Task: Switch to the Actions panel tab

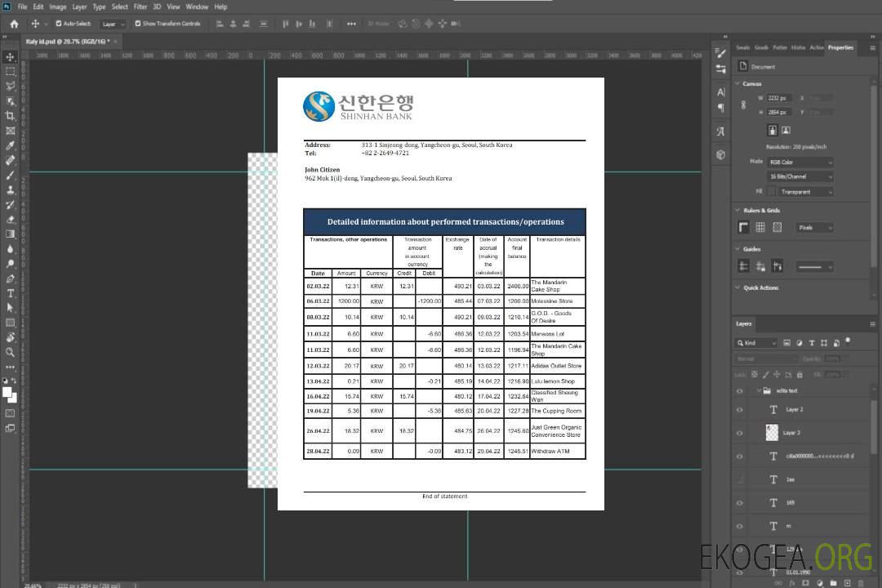Action: pyautogui.click(x=817, y=47)
